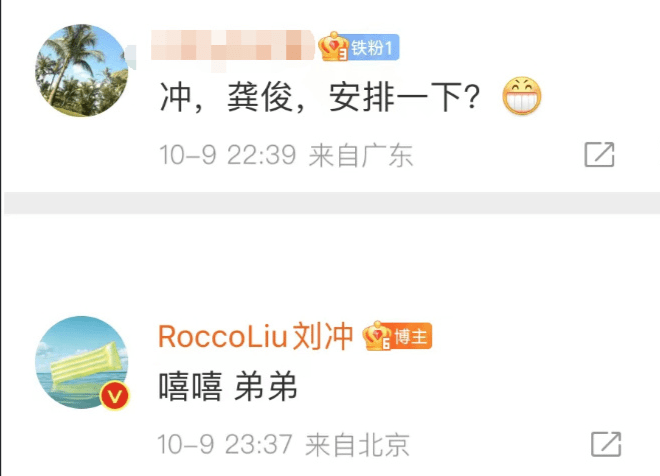This screenshot has width=660, height=476.
Task: Click the gray divider between comments
Action: click(332, 203)
